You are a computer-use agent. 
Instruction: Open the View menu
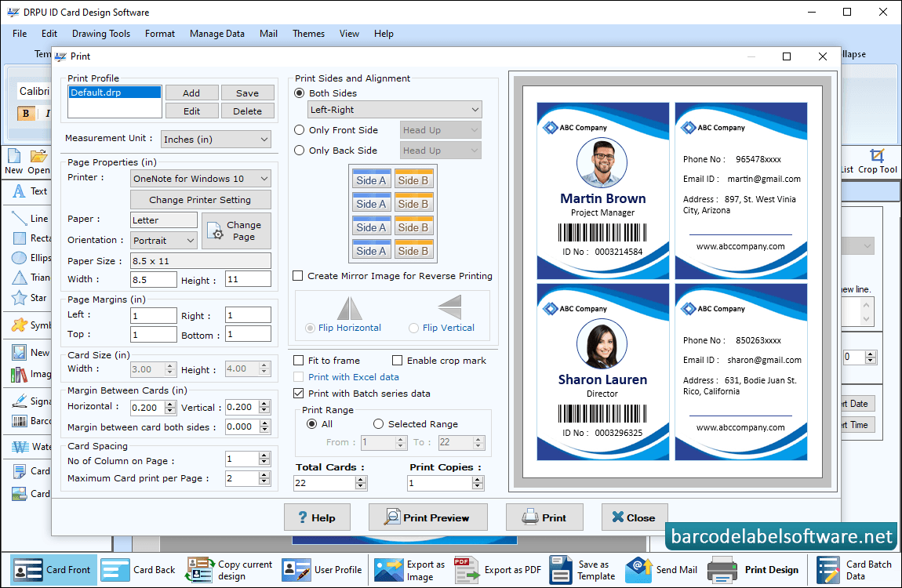pyautogui.click(x=349, y=34)
